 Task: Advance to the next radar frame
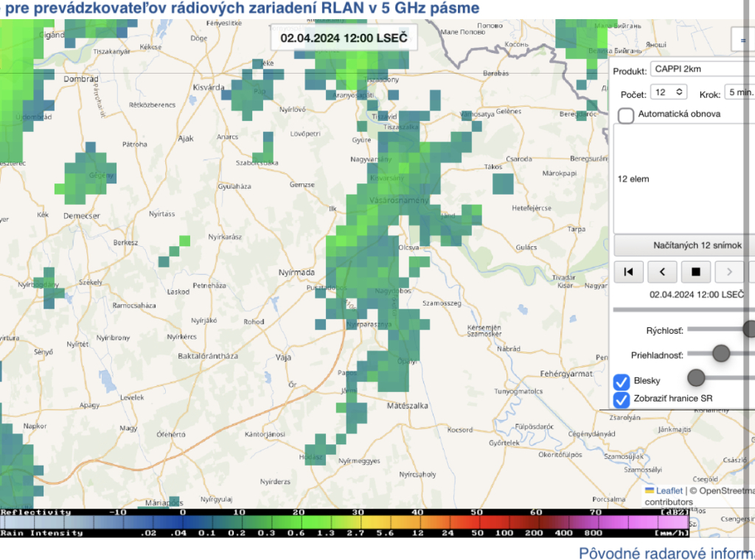pyautogui.click(x=729, y=271)
